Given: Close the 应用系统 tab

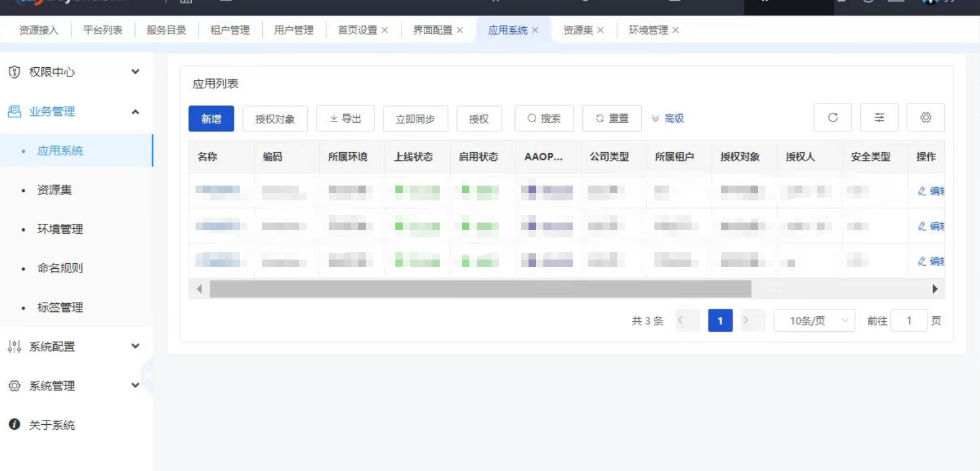Looking at the screenshot, I should [x=535, y=30].
